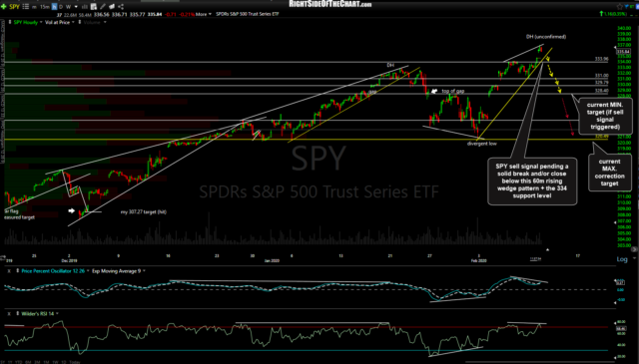The width and height of the screenshot is (639, 364).
Task: Click the green up-arrow index change indicator
Action: tap(601, 14)
